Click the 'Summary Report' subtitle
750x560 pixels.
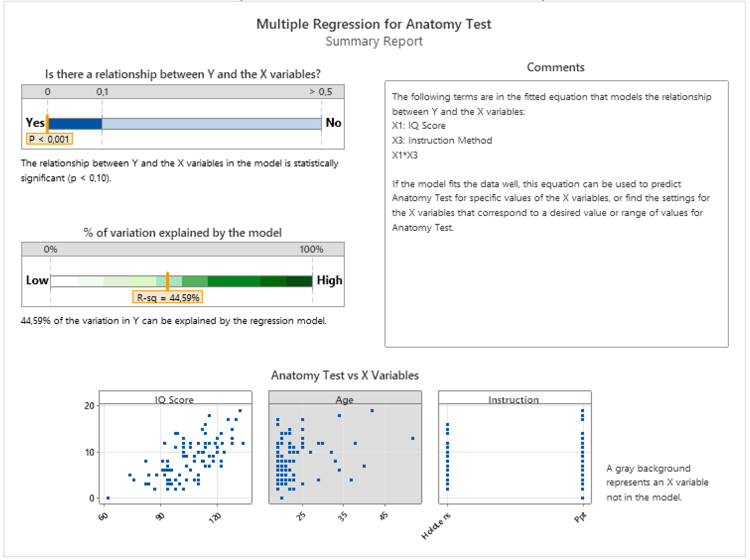pos(374,41)
